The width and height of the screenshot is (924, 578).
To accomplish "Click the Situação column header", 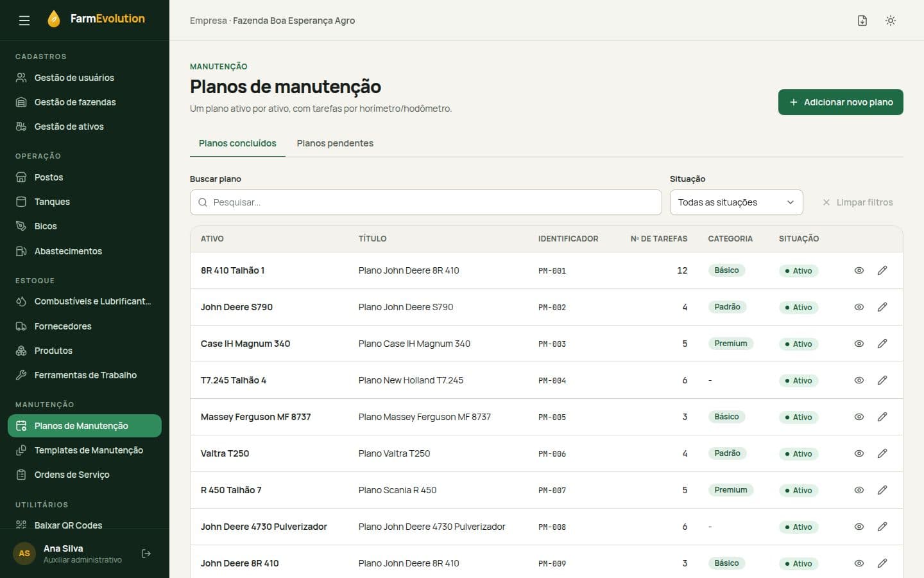I will point(799,239).
